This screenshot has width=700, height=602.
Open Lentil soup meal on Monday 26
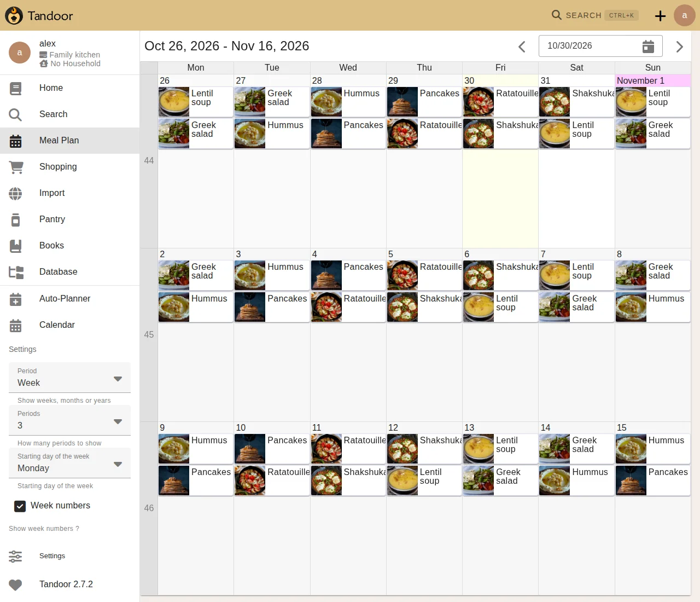pos(196,102)
